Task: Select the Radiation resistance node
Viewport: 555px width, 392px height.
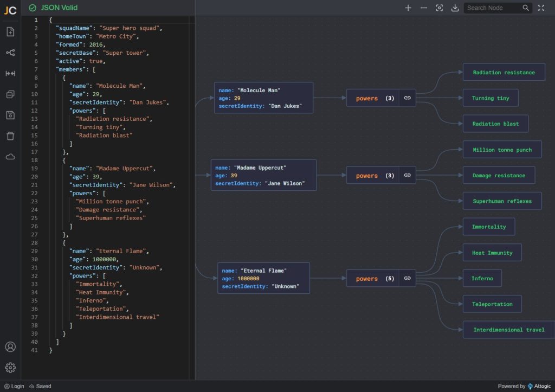Action: coord(504,72)
